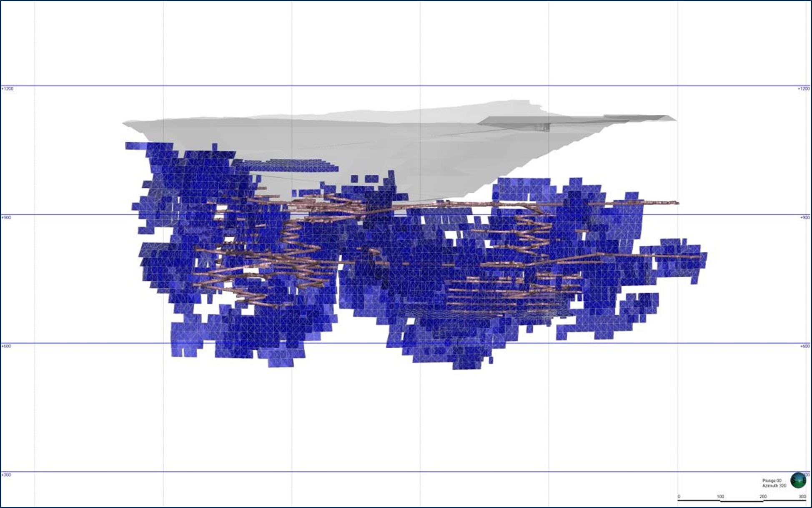Click the +900 elevation gridline label
Image resolution: width=812 pixels, height=508 pixels.
[7, 217]
